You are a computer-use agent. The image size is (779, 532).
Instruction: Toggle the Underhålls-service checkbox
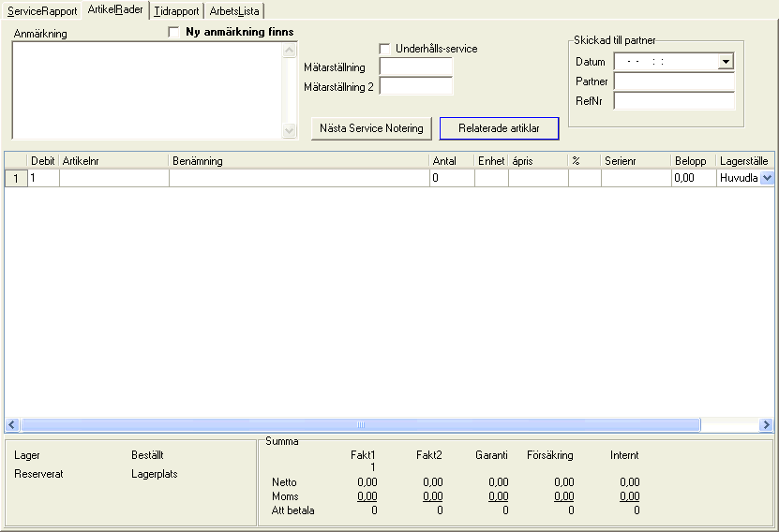(385, 49)
